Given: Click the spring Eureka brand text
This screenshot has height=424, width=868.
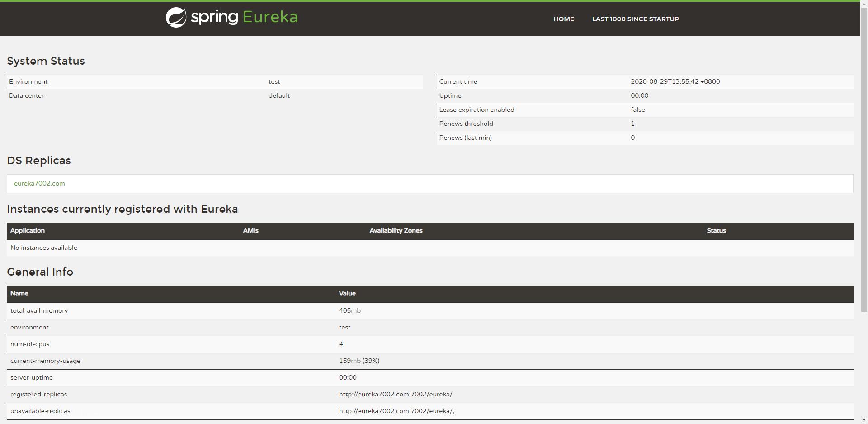Looking at the screenshot, I should [x=244, y=17].
